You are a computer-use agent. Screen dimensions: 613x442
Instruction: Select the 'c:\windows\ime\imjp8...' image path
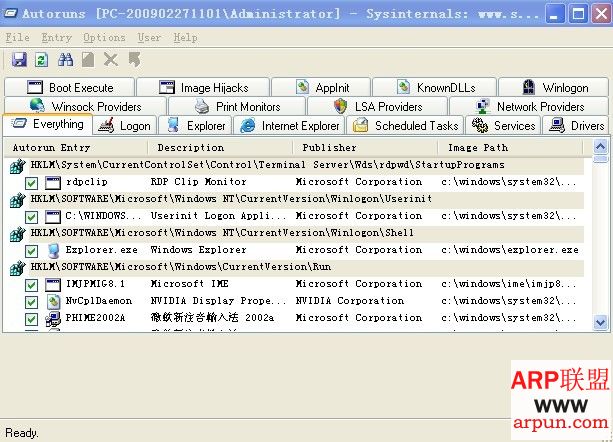(x=509, y=284)
